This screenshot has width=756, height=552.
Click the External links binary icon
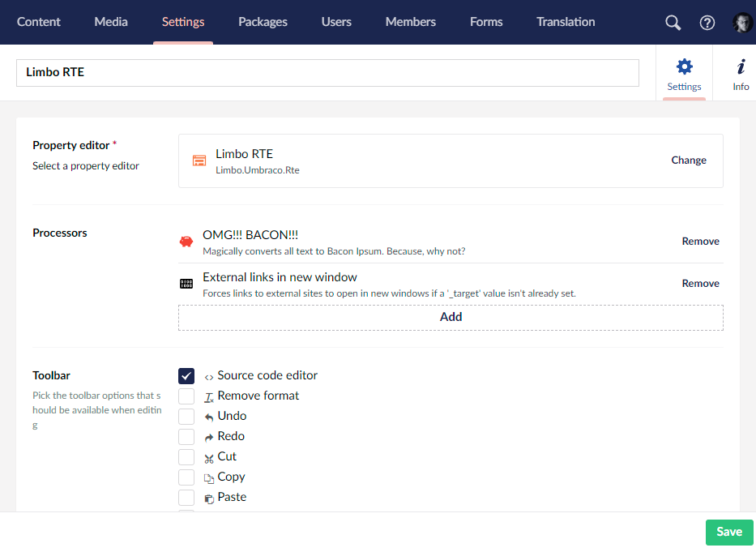pyautogui.click(x=186, y=284)
